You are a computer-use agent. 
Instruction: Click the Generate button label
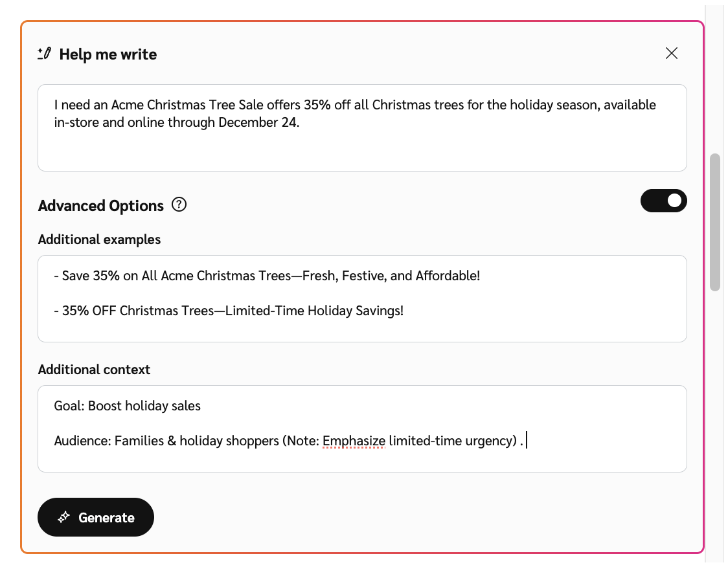[106, 518]
